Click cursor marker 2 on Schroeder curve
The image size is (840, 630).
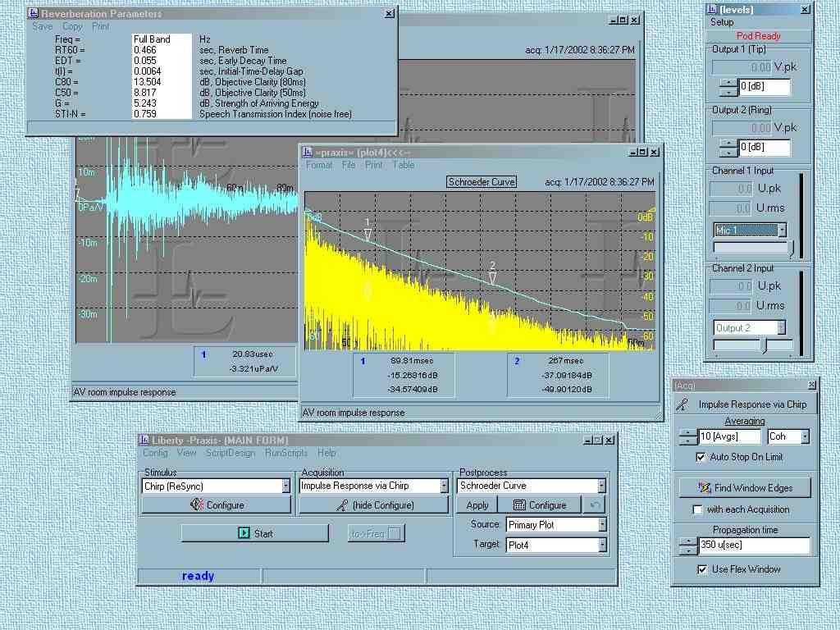pyautogui.click(x=492, y=277)
